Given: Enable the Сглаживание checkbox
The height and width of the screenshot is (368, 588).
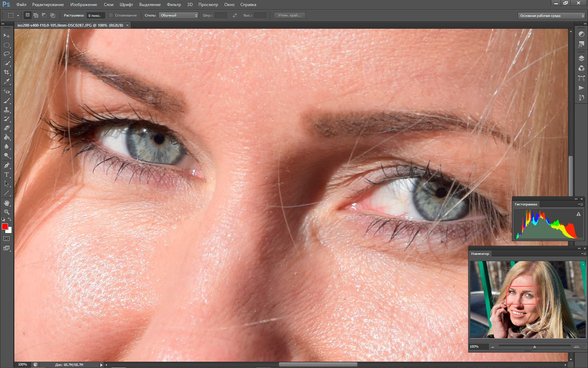Looking at the screenshot, I should pyautogui.click(x=111, y=15).
